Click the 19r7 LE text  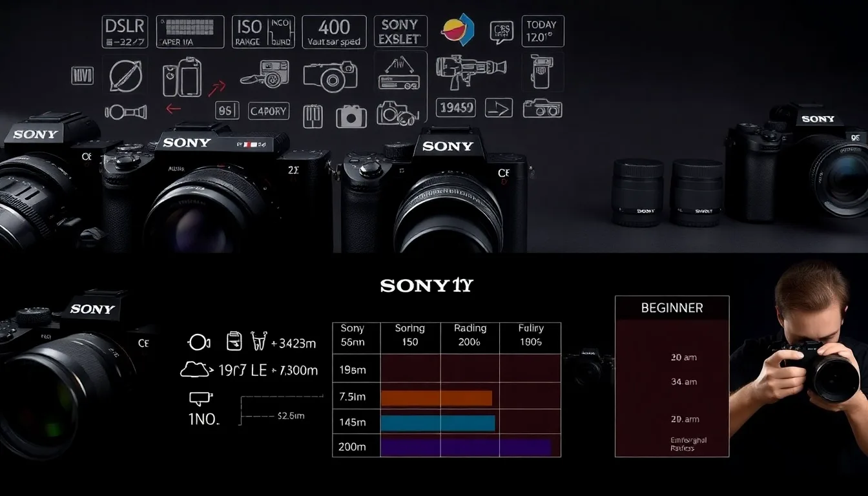pos(242,370)
